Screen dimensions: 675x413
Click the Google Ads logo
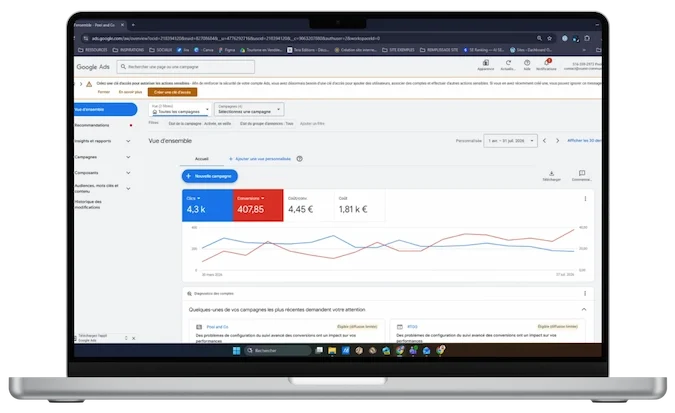click(x=93, y=67)
